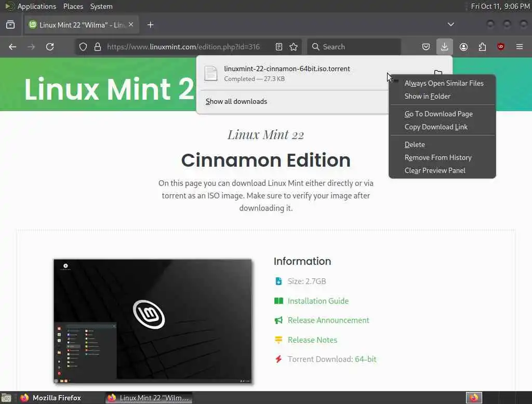
Task: Click workspace switcher Firefox icon
Action: 474,398
